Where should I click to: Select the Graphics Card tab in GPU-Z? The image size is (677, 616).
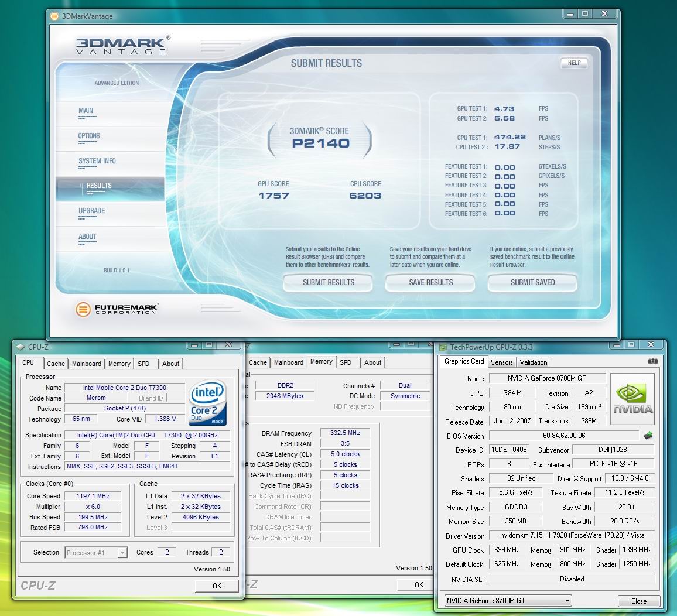(x=464, y=361)
